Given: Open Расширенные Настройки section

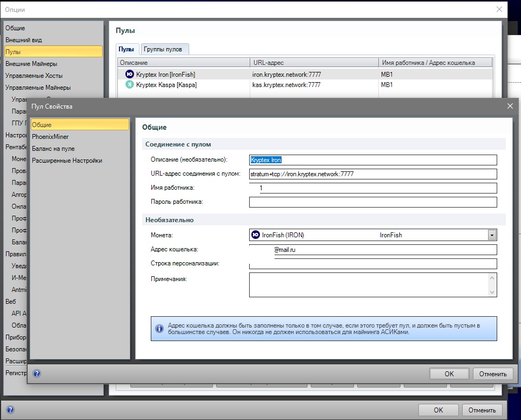Looking at the screenshot, I should (x=67, y=161).
